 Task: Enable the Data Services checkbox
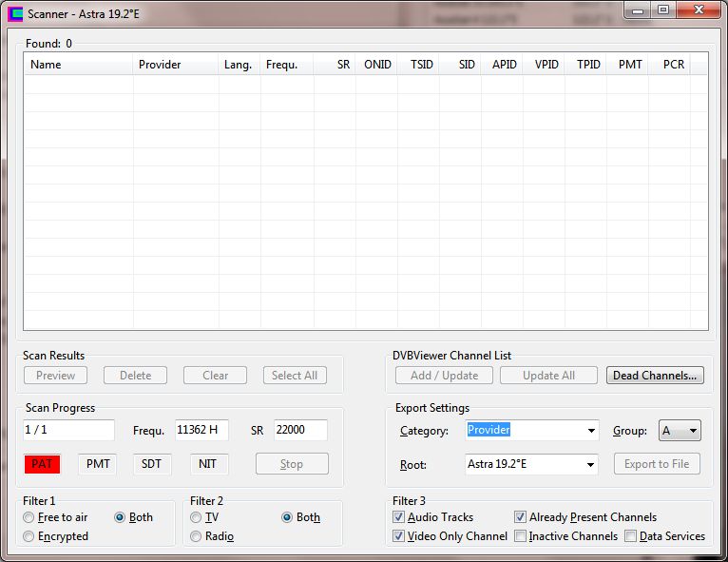pos(631,536)
